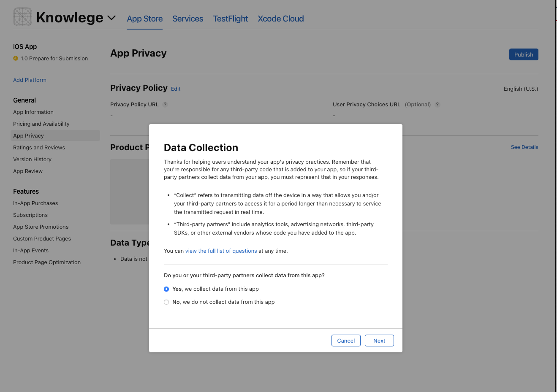Click the Privacy Policy URL help icon
The height and width of the screenshot is (392, 557).
(x=165, y=104)
